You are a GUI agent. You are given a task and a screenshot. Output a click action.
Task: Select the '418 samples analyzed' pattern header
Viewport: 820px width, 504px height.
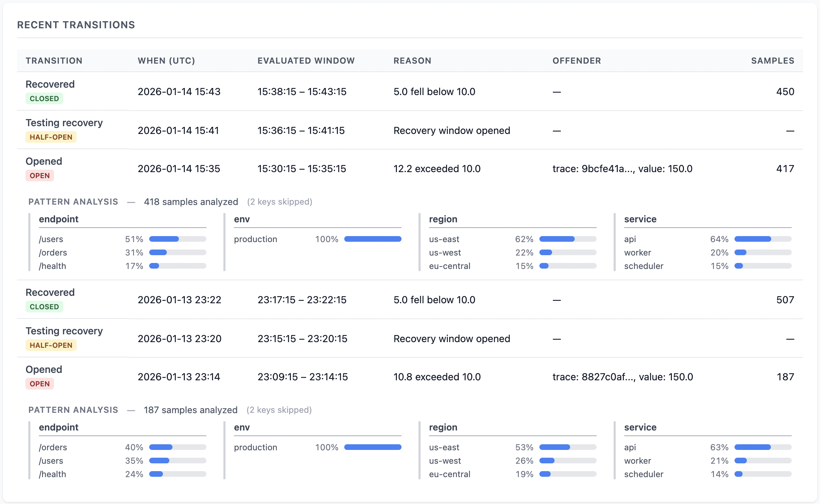pyautogui.click(x=191, y=202)
